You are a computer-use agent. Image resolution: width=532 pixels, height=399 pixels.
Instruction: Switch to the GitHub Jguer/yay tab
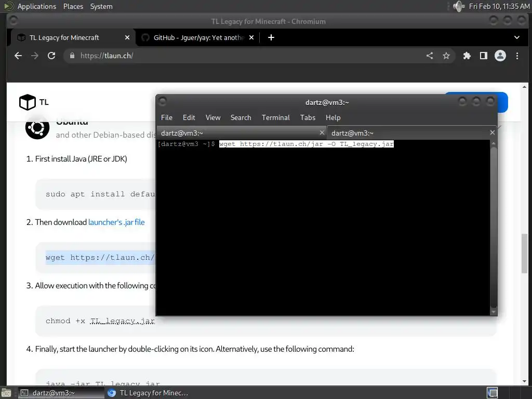198,37
